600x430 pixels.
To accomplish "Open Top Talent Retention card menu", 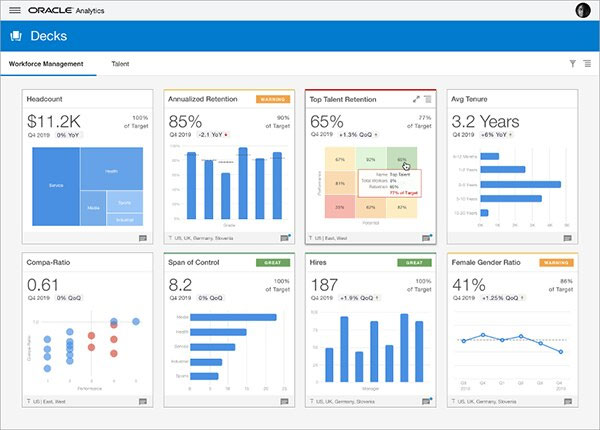I will click(428, 99).
